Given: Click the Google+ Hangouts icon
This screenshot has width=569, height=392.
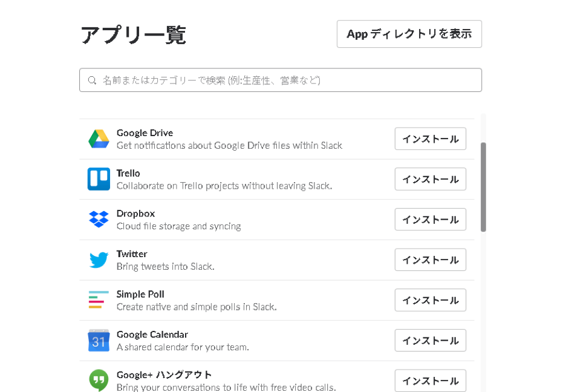Looking at the screenshot, I should (99, 380).
